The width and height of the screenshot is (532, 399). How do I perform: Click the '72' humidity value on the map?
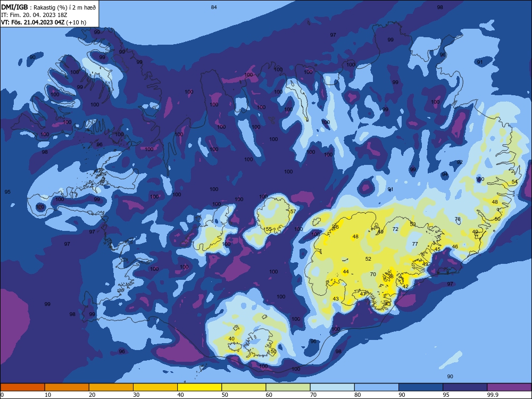(395, 229)
